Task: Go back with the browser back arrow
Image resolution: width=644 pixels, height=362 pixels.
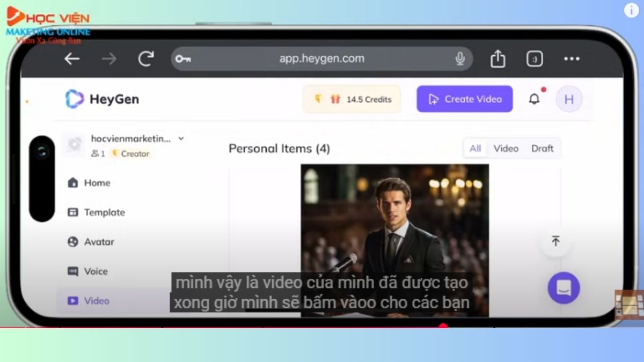Action: [x=72, y=59]
